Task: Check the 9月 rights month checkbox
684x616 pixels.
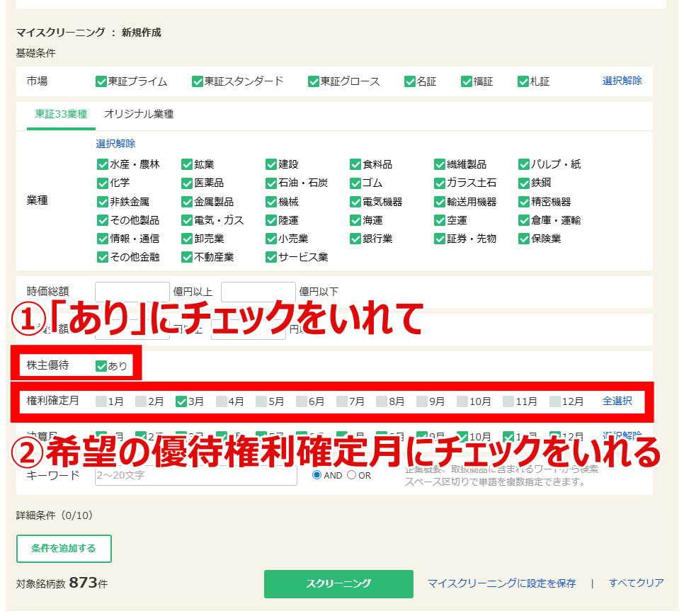Action: point(423,401)
